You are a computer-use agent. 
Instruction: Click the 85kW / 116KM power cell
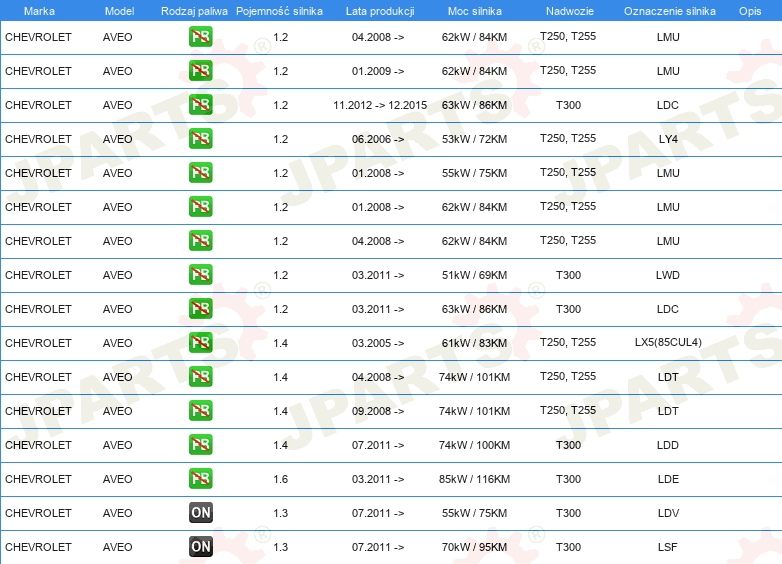[474, 479]
